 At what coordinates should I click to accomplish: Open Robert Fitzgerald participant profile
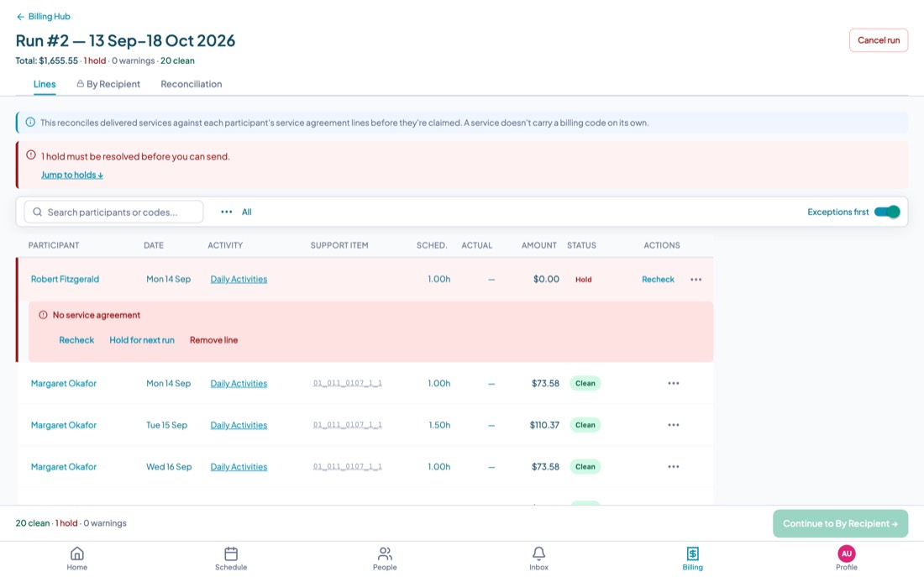coord(65,279)
